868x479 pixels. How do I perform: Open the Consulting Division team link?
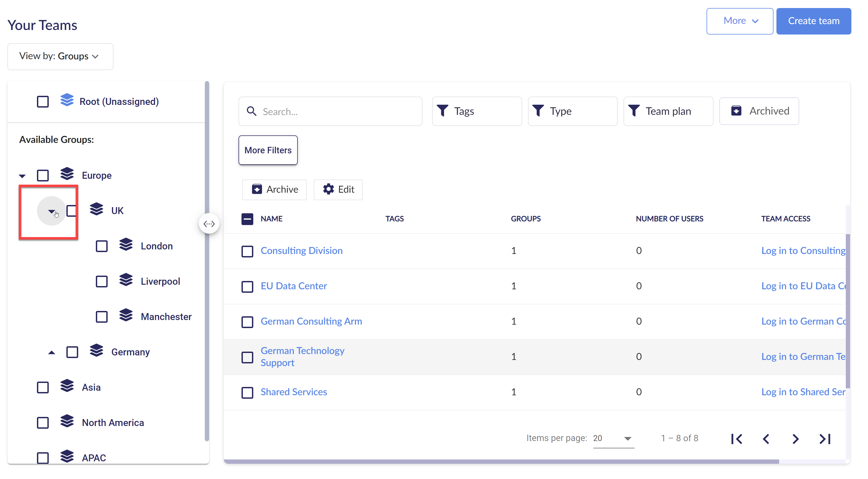(x=301, y=251)
